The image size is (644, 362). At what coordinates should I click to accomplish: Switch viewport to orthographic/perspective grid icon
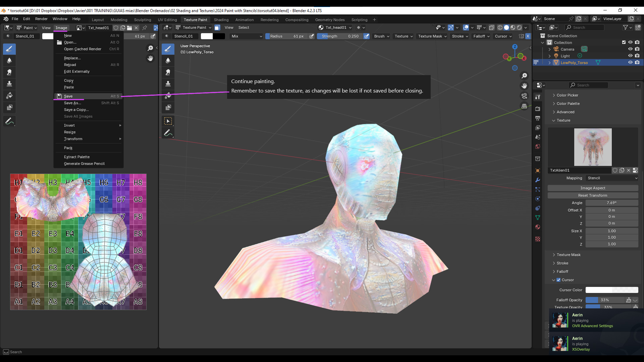[x=524, y=106]
